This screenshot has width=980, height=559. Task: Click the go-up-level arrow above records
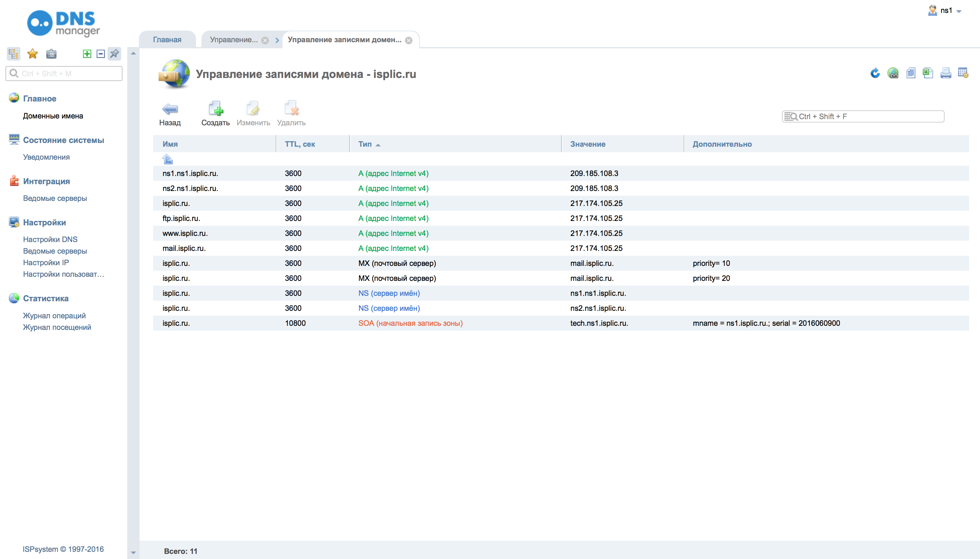pyautogui.click(x=167, y=159)
